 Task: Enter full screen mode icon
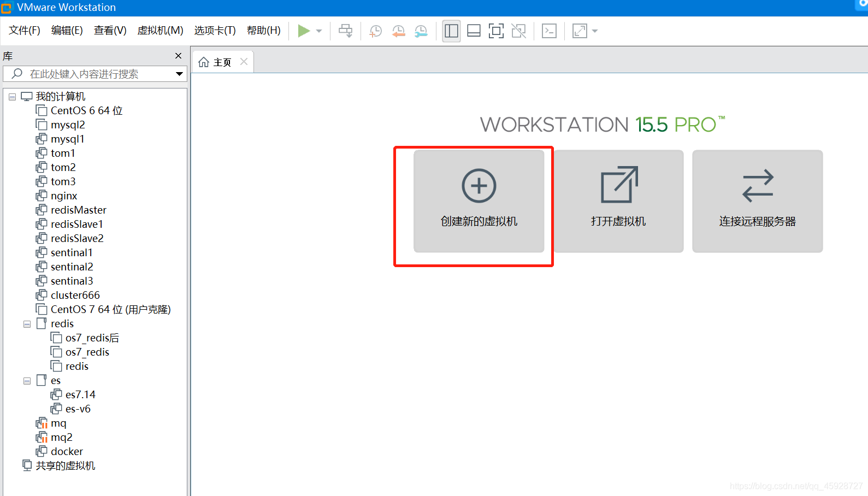coord(496,31)
